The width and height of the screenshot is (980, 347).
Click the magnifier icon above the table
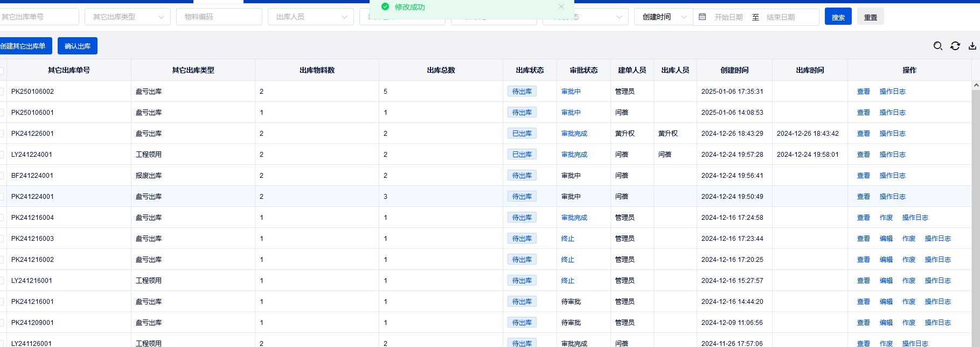coord(937,46)
